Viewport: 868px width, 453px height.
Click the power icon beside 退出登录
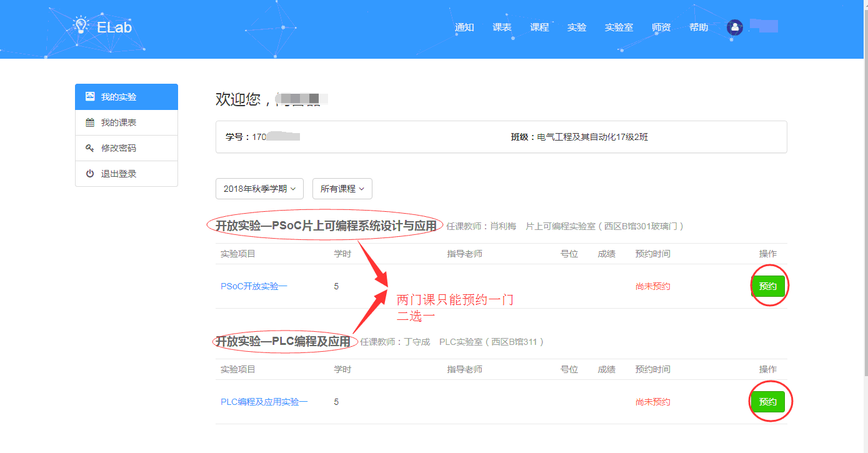click(89, 173)
